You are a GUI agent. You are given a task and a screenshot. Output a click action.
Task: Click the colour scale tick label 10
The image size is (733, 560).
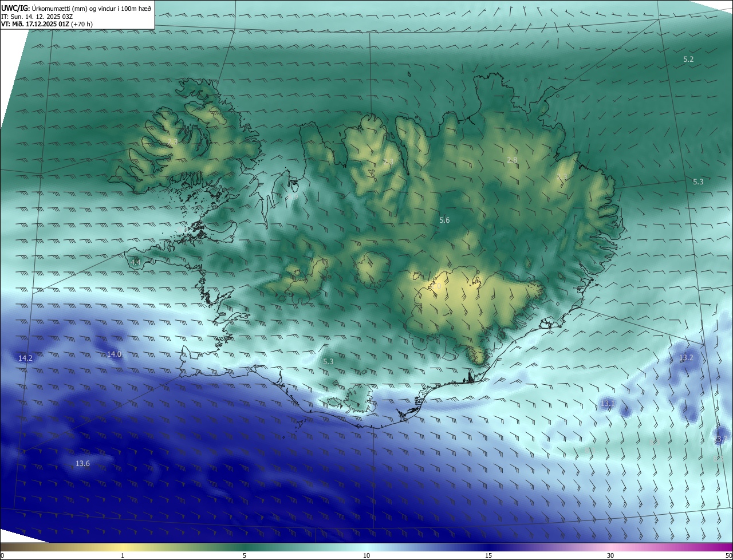click(x=366, y=556)
